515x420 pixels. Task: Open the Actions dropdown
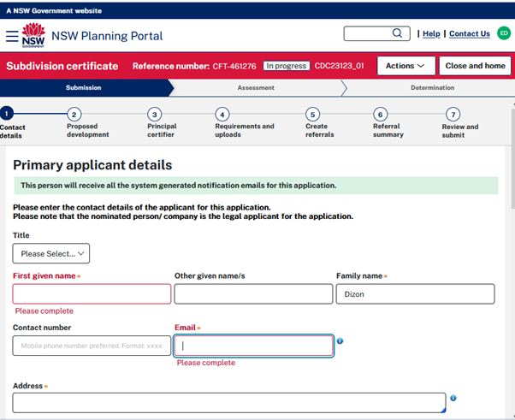(405, 66)
